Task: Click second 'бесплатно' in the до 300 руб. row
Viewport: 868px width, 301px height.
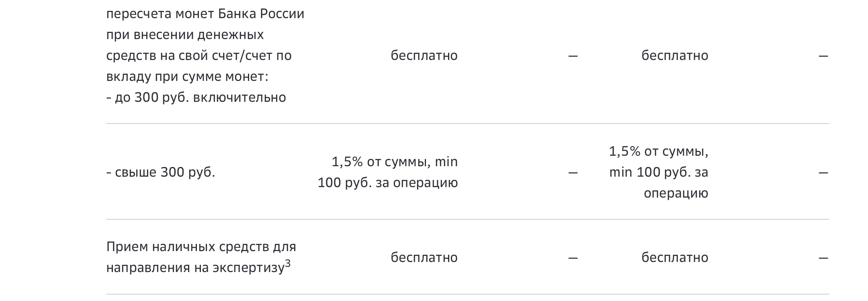Action: pos(675,56)
